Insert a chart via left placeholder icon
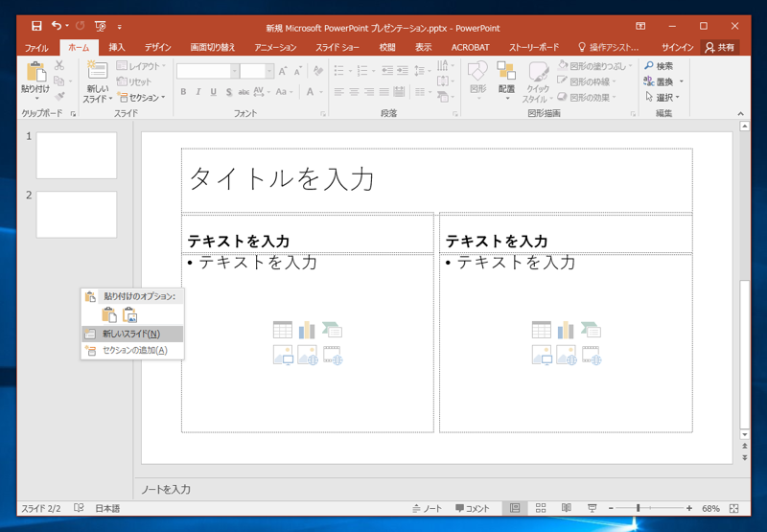This screenshot has height=532, width=767. (307, 330)
